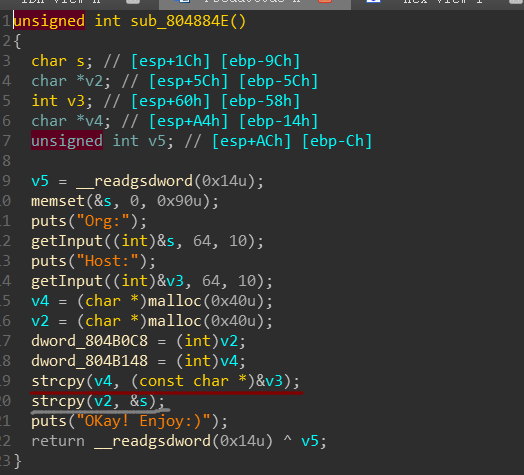This screenshot has width=524, height=475.
Task: Click the memset function call
Action: click(58, 202)
